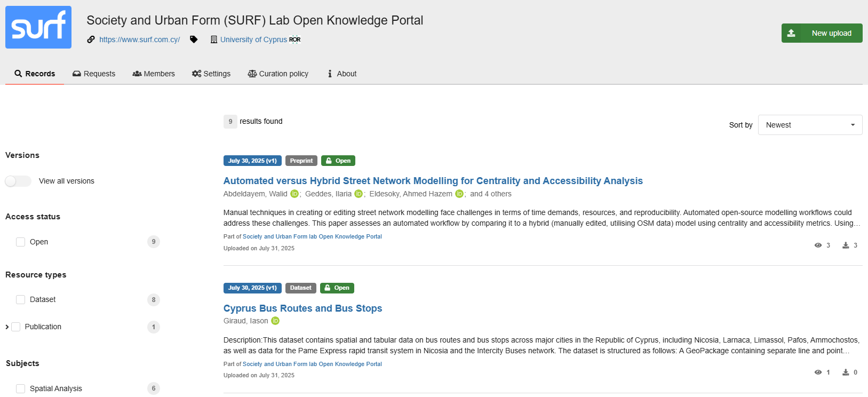868x397 pixels.
Task: Click the '9 results found' text
Action: (x=253, y=122)
